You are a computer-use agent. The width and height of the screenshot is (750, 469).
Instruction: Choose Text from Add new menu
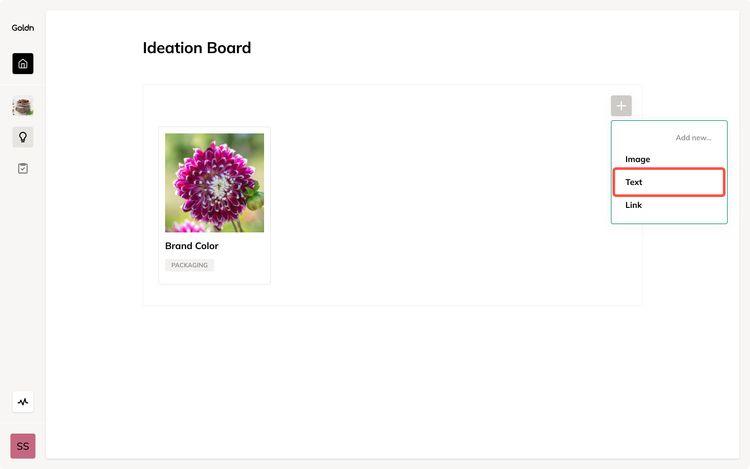(x=669, y=182)
